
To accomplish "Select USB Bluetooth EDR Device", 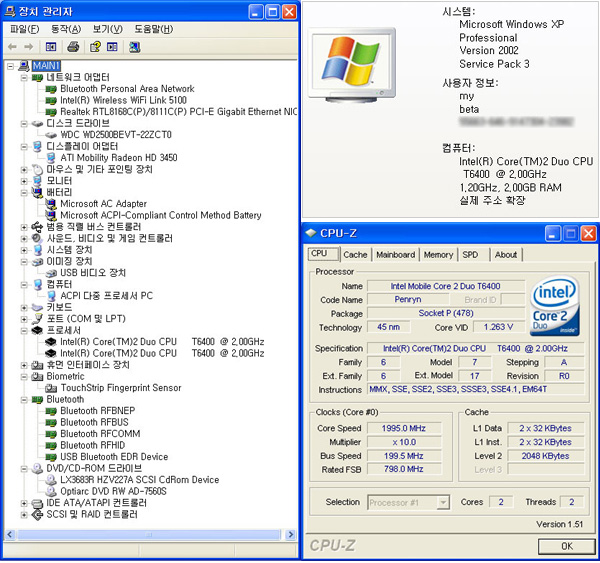I will coord(114,457).
